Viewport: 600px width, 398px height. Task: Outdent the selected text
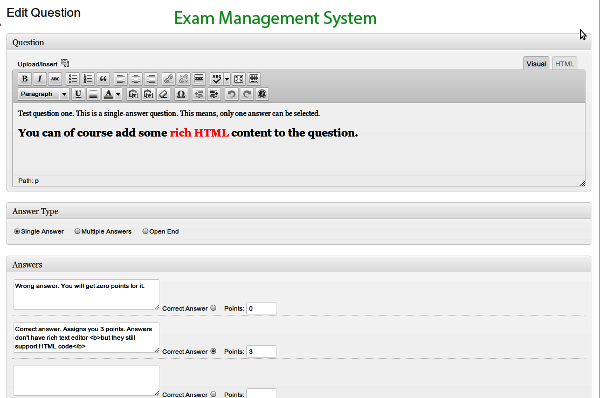(199, 94)
